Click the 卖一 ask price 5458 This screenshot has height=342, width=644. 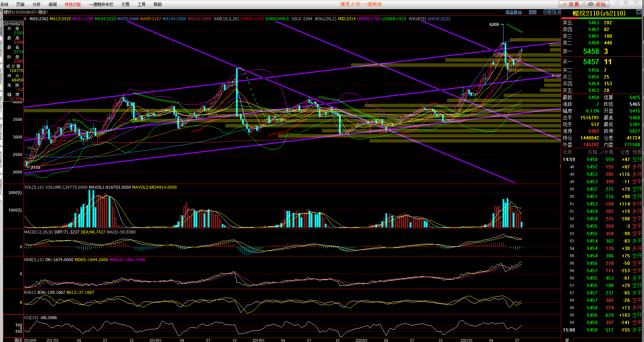pos(591,52)
